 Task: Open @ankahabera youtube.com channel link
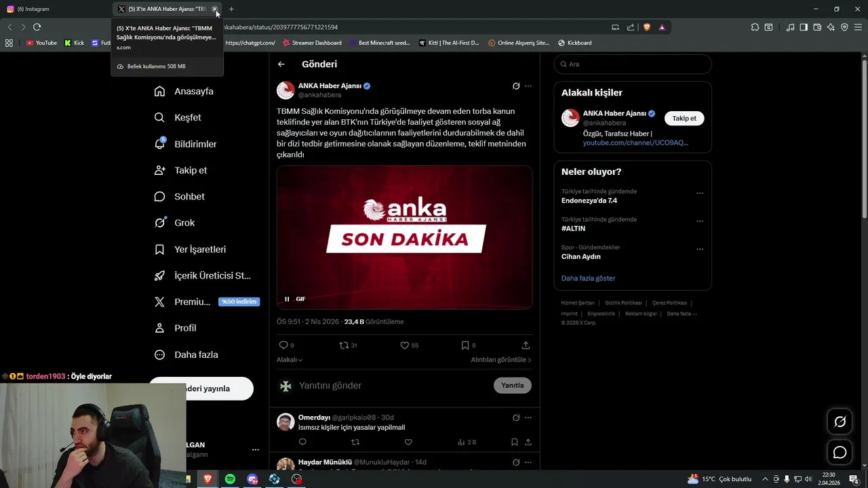coord(635,143)
